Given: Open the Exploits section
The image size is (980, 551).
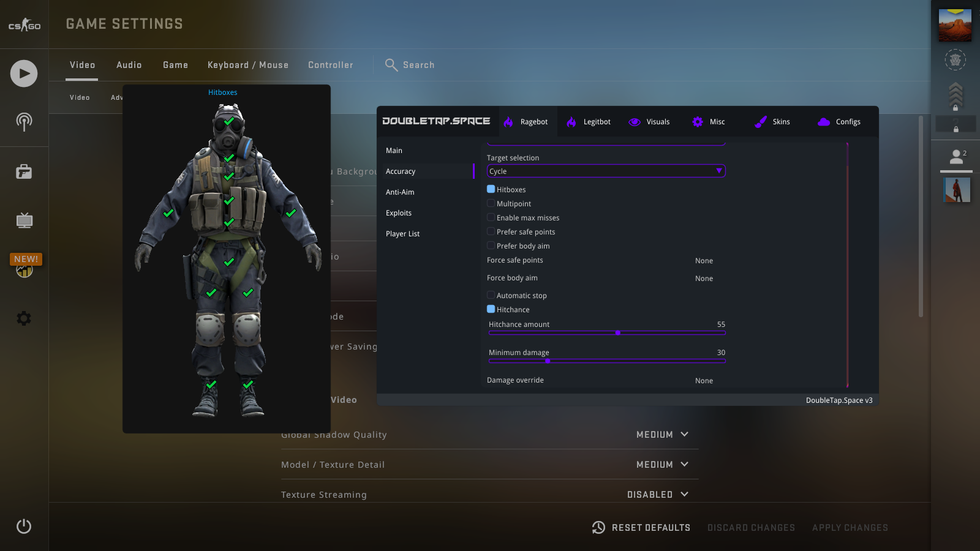Looking at the screenshot, I should tap(399, 213).
